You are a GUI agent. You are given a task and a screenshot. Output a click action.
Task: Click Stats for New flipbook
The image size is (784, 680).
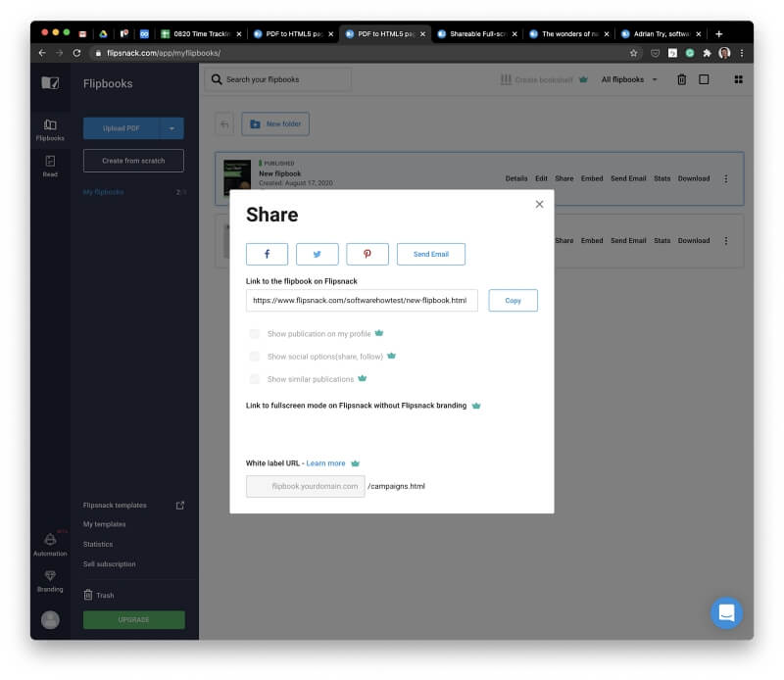pos(662,178)
